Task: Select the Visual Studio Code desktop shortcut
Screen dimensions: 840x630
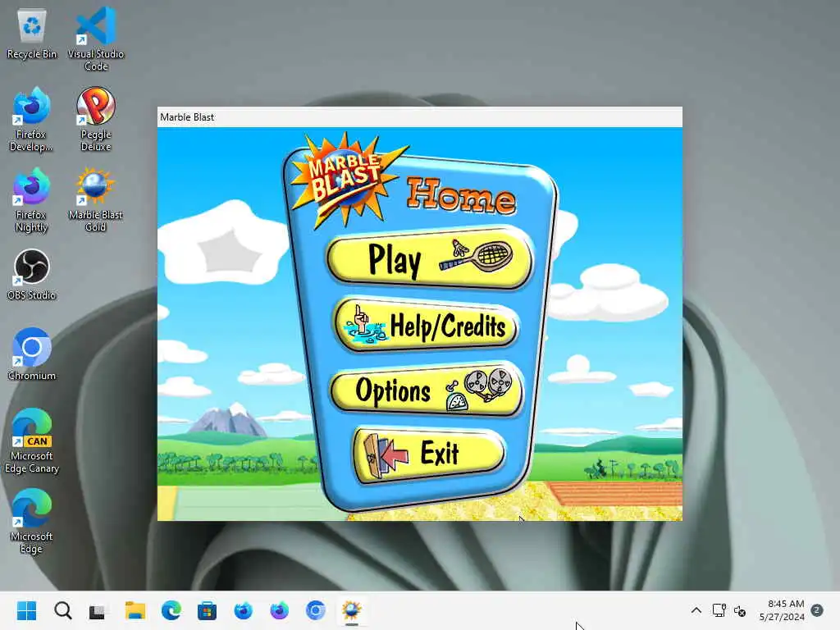Action: pos(96,39)
